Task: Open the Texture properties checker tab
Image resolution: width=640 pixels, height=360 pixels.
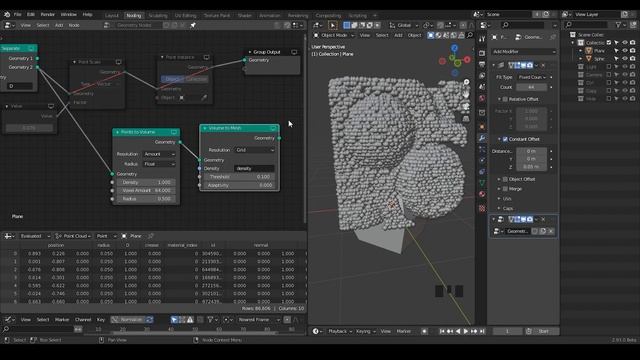Action: pos(482,209)
